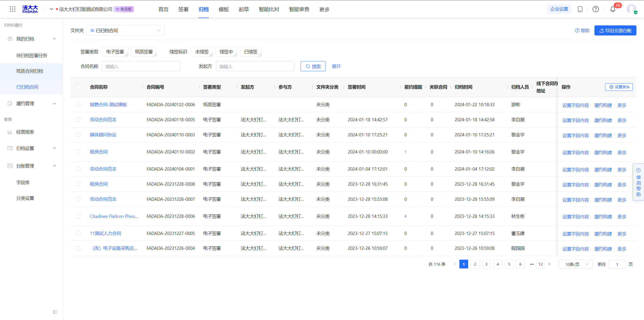
Task: Click 设置字段内容 for FADADA-20231228-0008 row
Action: point(576,185)
